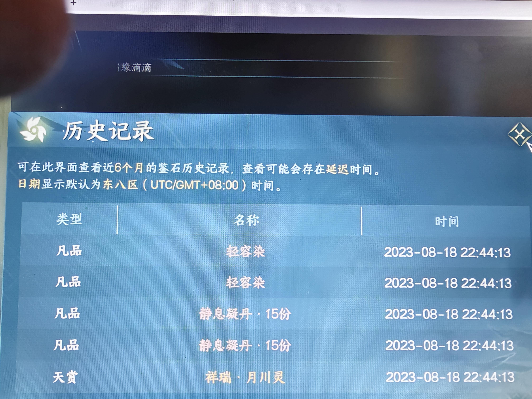Open a new tab with the plus button
Viewport: 532px width, 399px height.
(74, 3)
